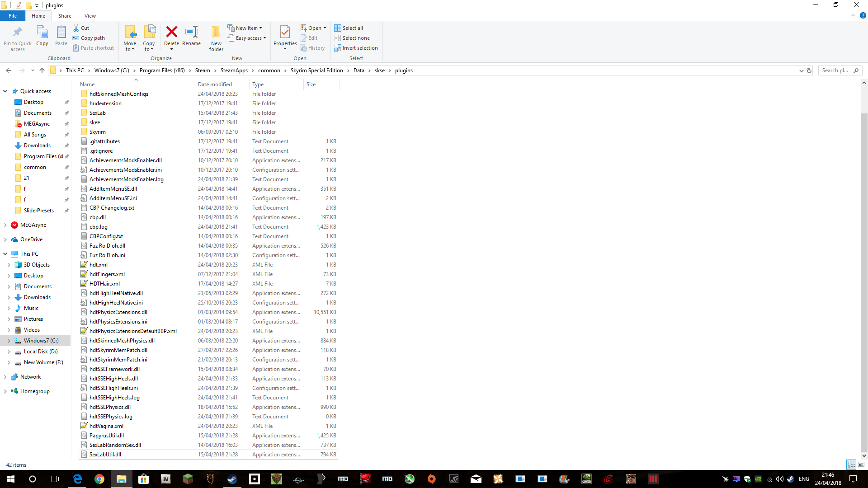This screenshot has height=488, width=868.
Task: Switch to Details view icon in status bar
Action: click(851, 465)
